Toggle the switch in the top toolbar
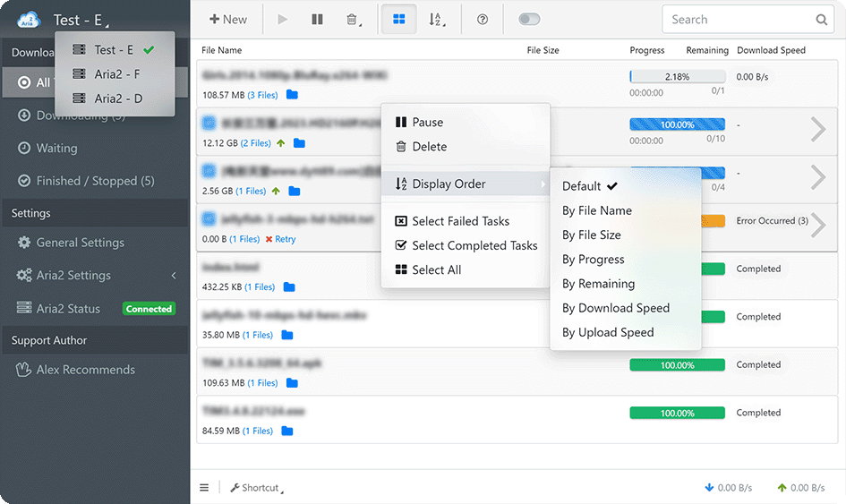 pos(529,19)
